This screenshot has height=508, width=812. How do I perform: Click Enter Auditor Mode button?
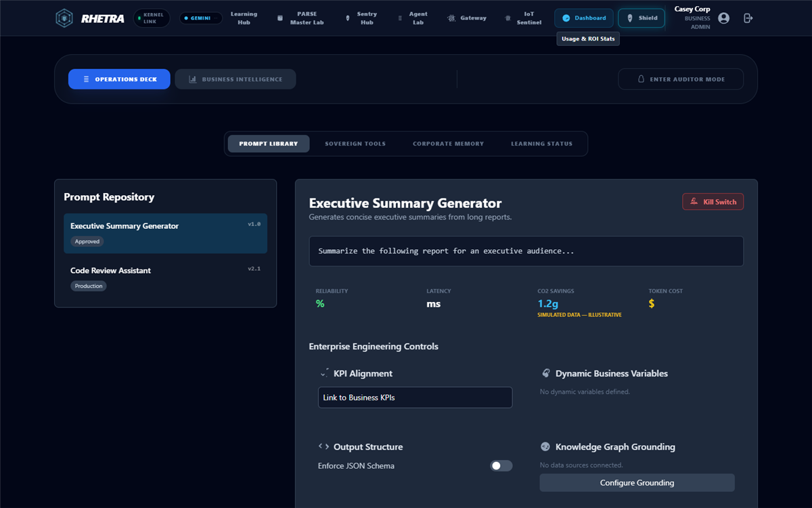(x=681, y=79)
